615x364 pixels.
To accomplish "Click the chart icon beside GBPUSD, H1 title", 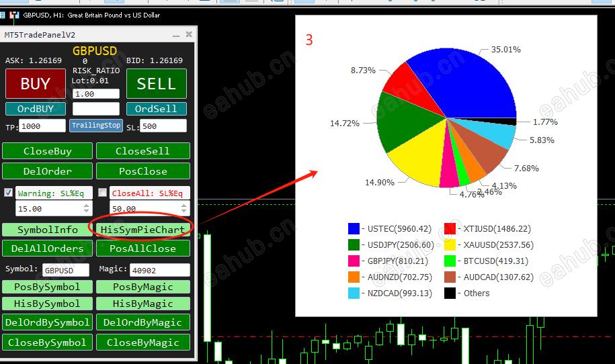I will tap(15, 15).
